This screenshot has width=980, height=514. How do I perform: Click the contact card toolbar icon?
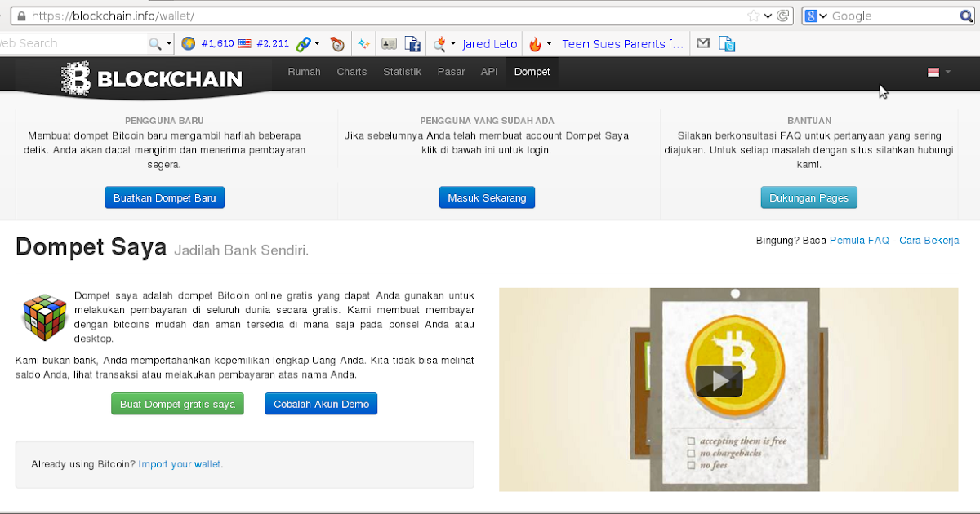coord(389,43)
